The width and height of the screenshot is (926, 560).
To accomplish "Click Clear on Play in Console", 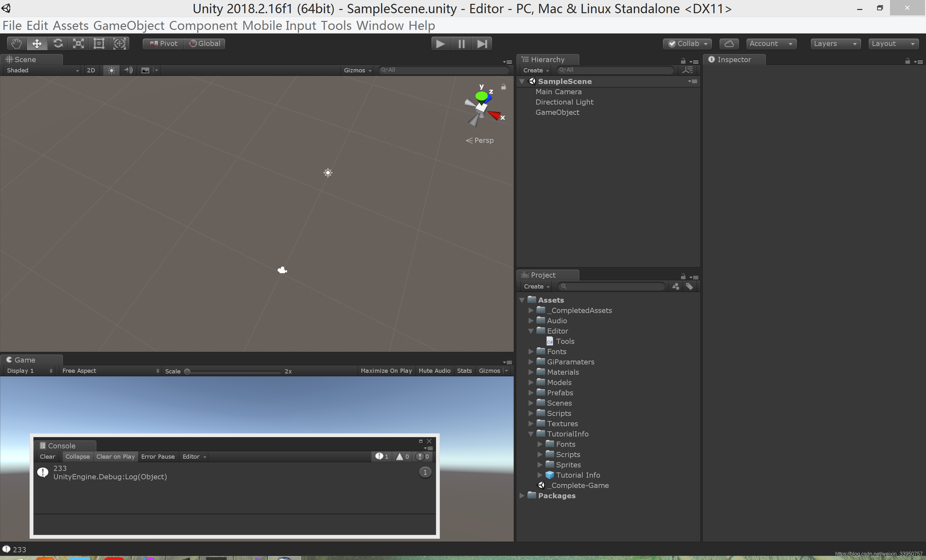I will click(116, 456).
